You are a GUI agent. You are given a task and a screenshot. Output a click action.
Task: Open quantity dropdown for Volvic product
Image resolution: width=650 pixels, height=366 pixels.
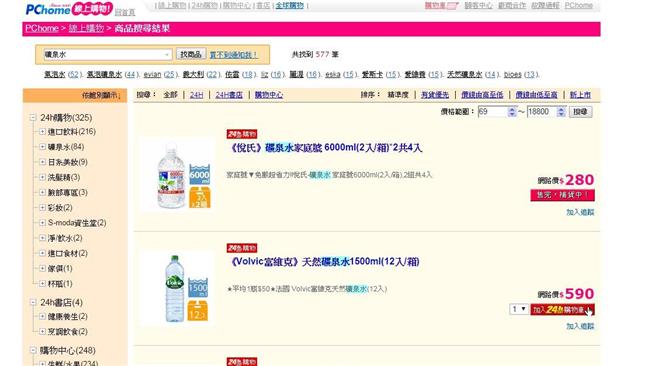tap(518, 309)
